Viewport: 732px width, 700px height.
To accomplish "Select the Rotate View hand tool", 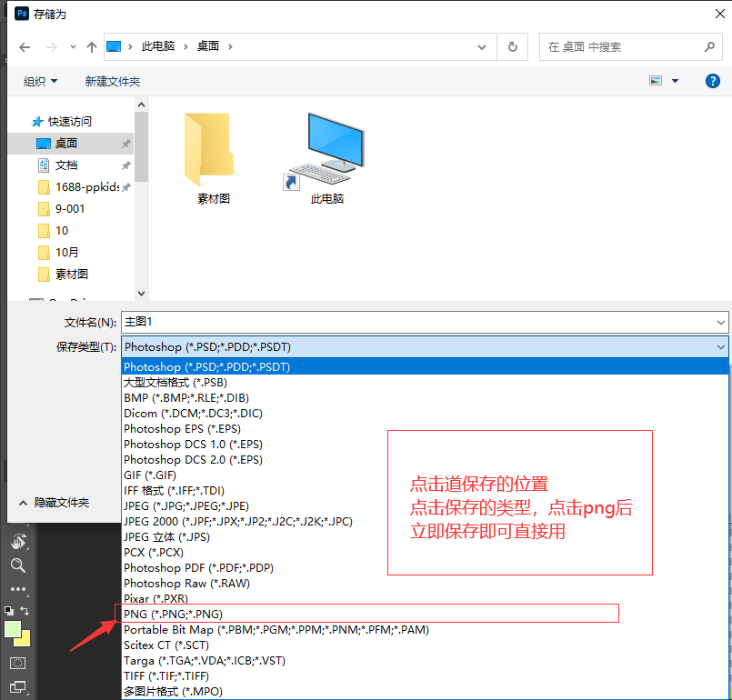I will click(17, 542).
